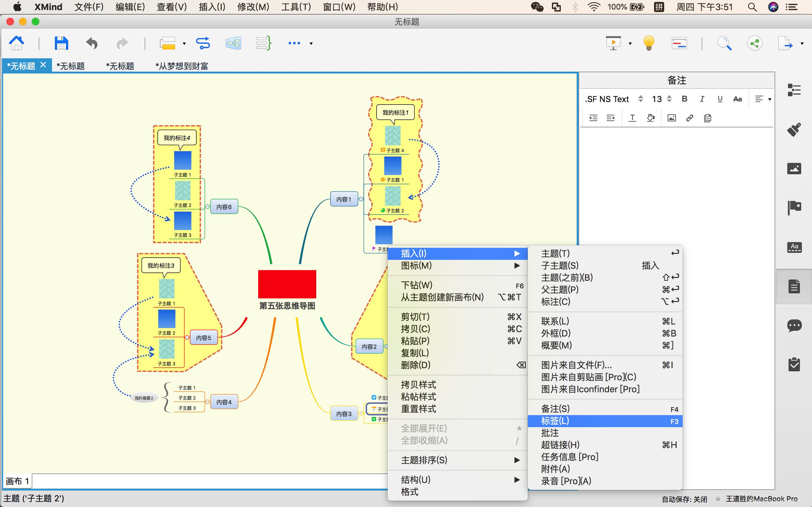Screen dimensions: 812x507
Task: Open the Comments speech bubble sidebar icon
Action: click(794, 326)
